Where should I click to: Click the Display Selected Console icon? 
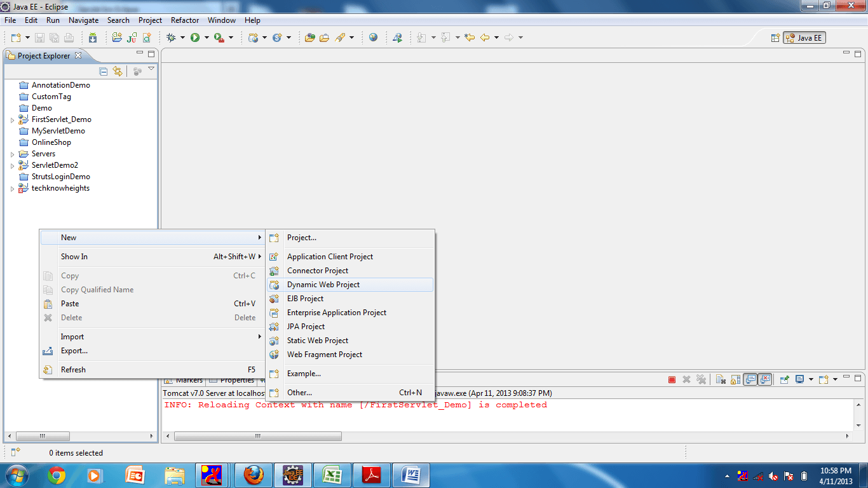coord(800,379)
